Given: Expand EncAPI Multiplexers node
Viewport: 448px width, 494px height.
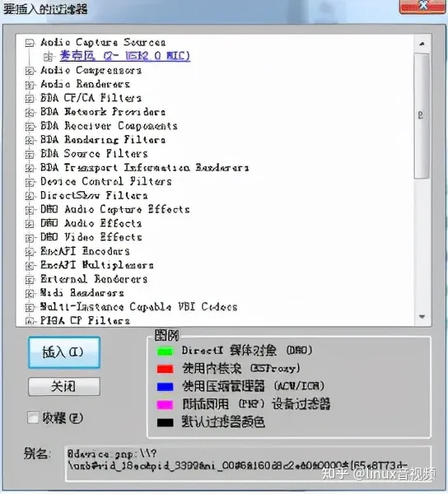Looking at the screenshot, I should pos(30,266).
